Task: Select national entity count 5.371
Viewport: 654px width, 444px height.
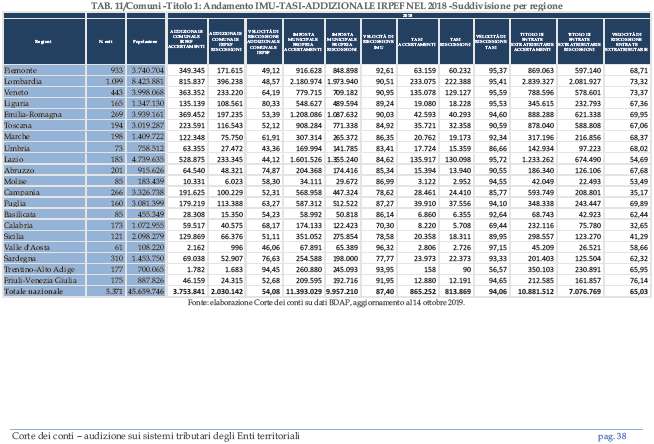Action: coord(114,291)
